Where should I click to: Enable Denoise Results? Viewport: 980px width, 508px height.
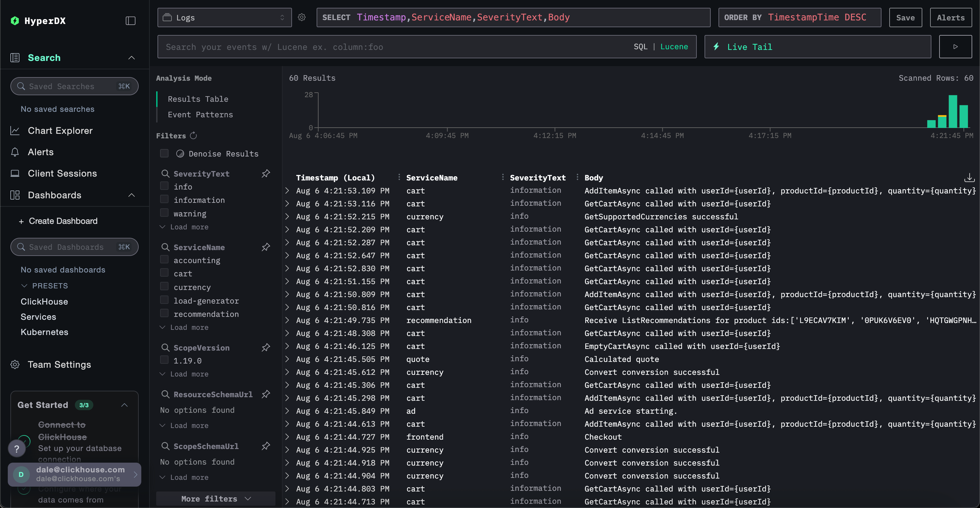(164, 153)
